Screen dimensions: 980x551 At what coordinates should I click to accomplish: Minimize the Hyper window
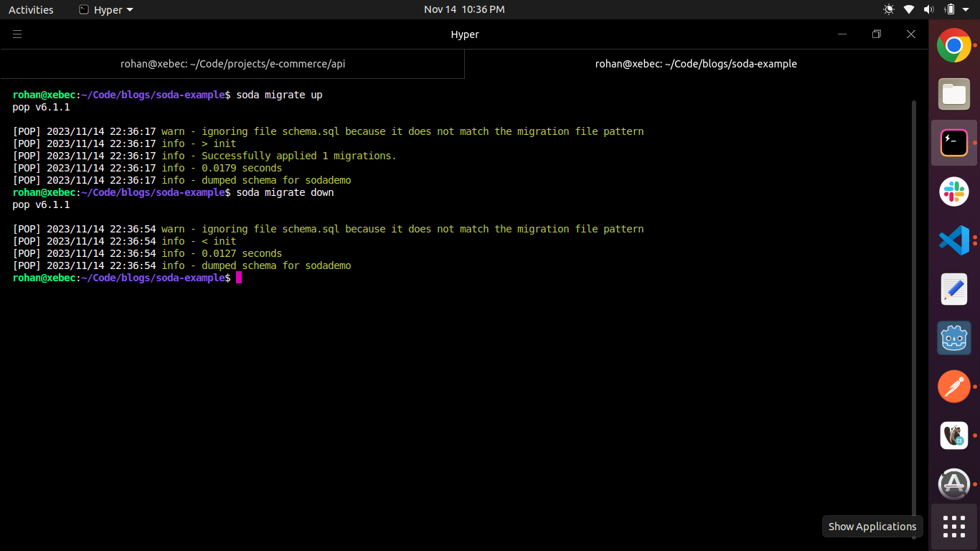842,34
